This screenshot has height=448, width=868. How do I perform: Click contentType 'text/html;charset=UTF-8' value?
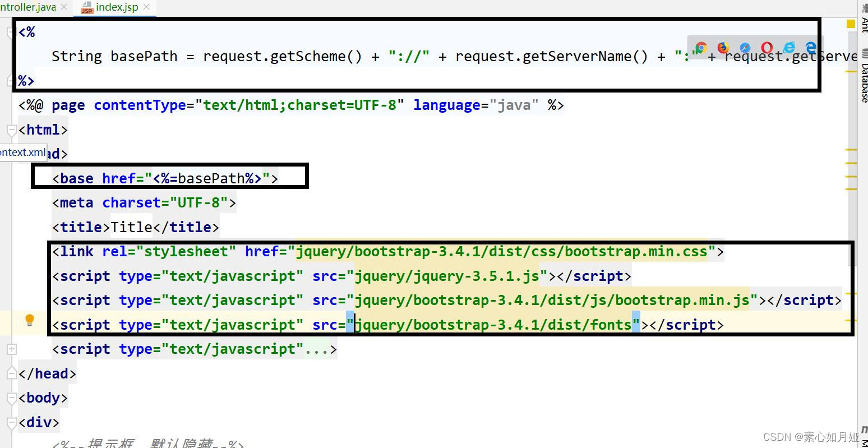pos(299,105)
